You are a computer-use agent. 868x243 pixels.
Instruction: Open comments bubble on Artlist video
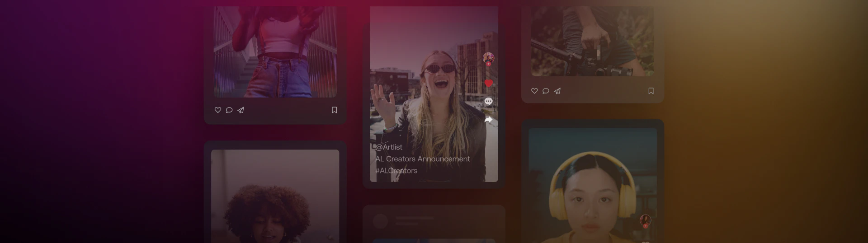pyautogui.click(x=488, y=101)
